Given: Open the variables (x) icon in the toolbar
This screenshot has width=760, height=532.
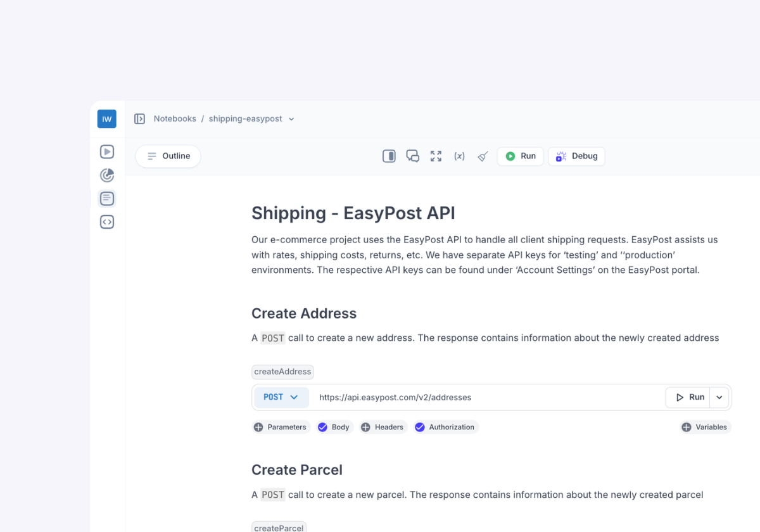Looking at the screenshot, I should point(459,156).
